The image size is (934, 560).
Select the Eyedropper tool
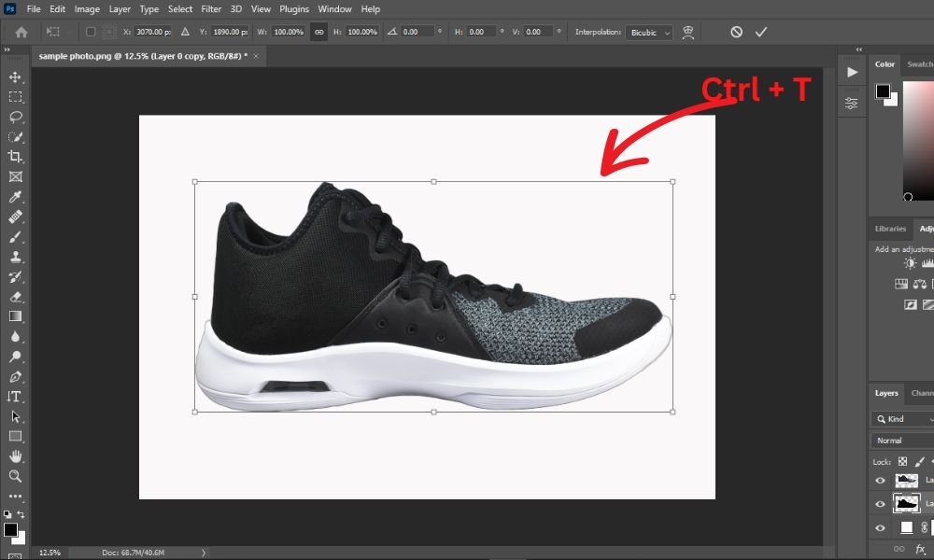coord(15,196)
